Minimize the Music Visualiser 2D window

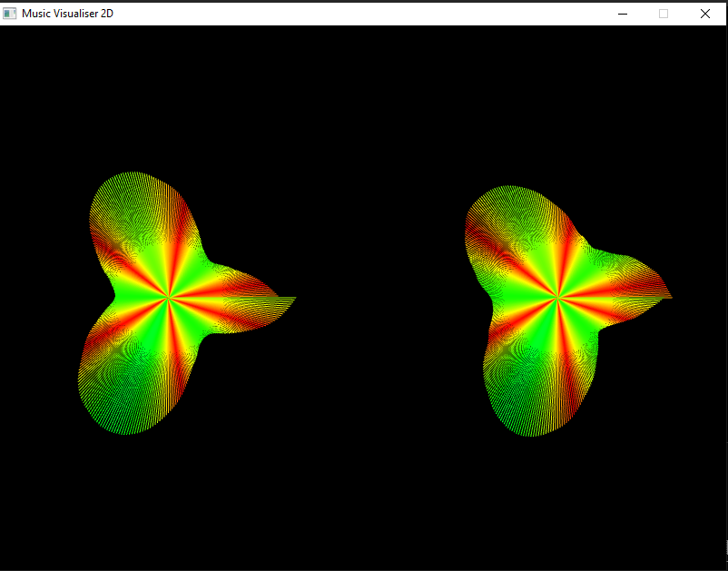623,14
